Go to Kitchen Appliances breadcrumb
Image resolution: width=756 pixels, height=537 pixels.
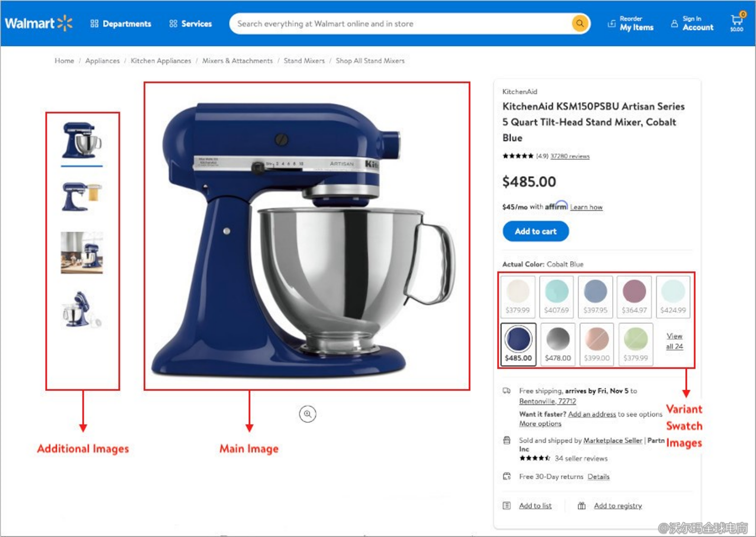coord(161,61)
